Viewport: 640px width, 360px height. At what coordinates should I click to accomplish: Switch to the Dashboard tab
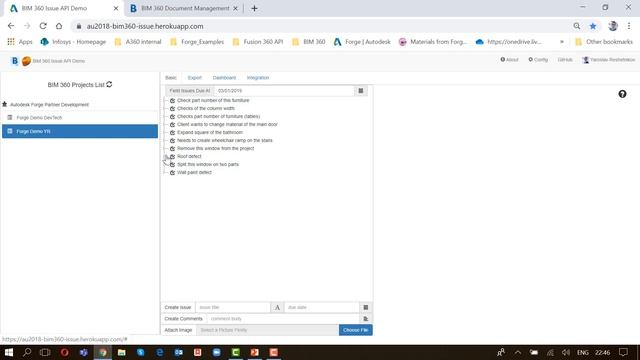[224, 78]
